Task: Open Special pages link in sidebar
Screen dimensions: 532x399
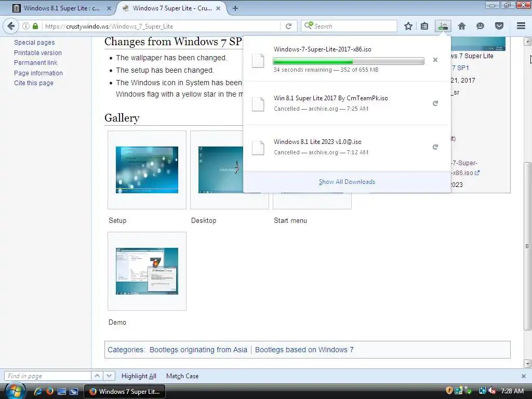Action: [34, 43]
